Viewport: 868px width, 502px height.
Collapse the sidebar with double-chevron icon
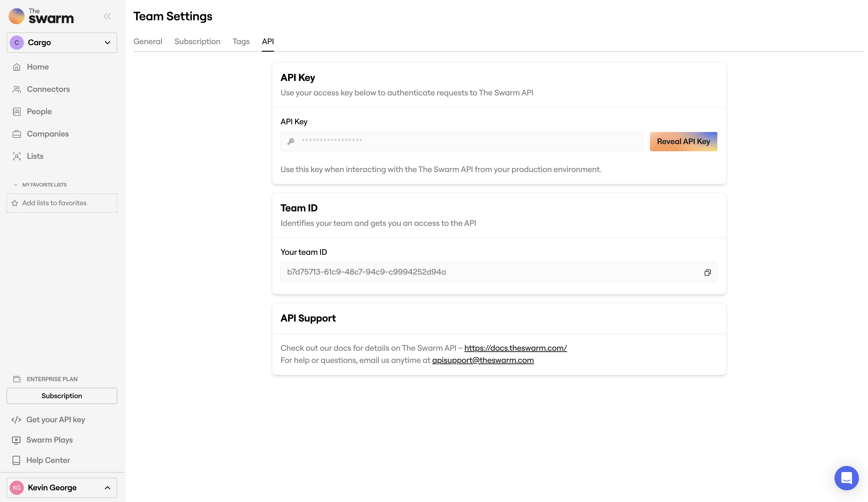(x=107, y=16)
